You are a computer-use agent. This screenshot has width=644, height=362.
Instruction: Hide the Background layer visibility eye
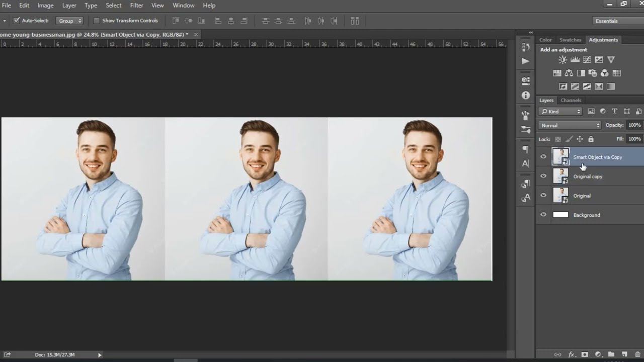click(x=543, y=215)
